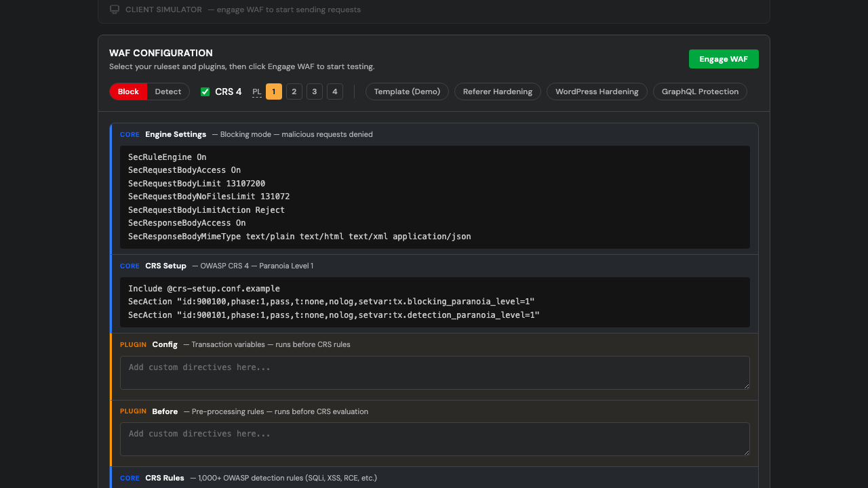Screen dimensions: 868x488
Task: Select paranoia level 3
Action: (315, 91)
